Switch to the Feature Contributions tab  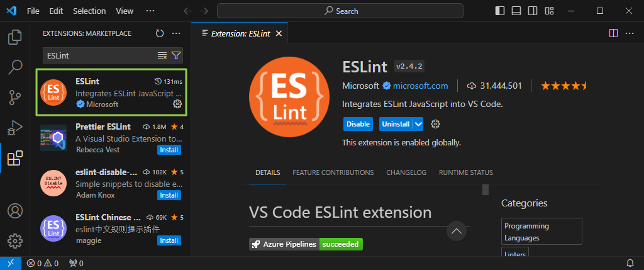[x=333, y=172]
